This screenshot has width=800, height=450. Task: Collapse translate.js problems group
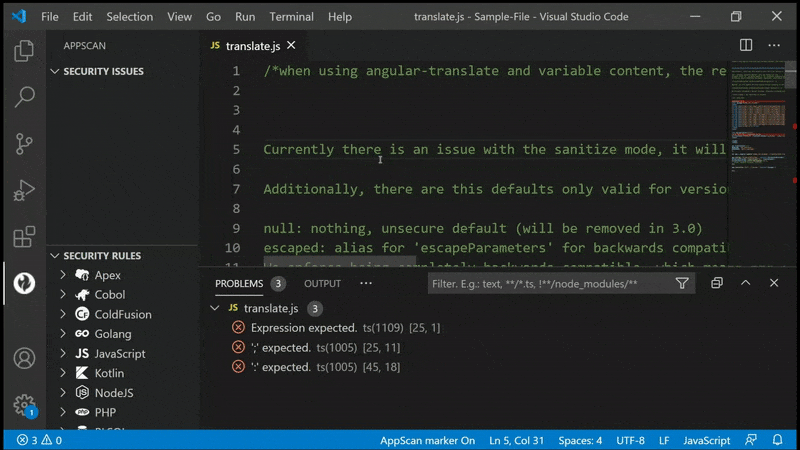(215, 309)
